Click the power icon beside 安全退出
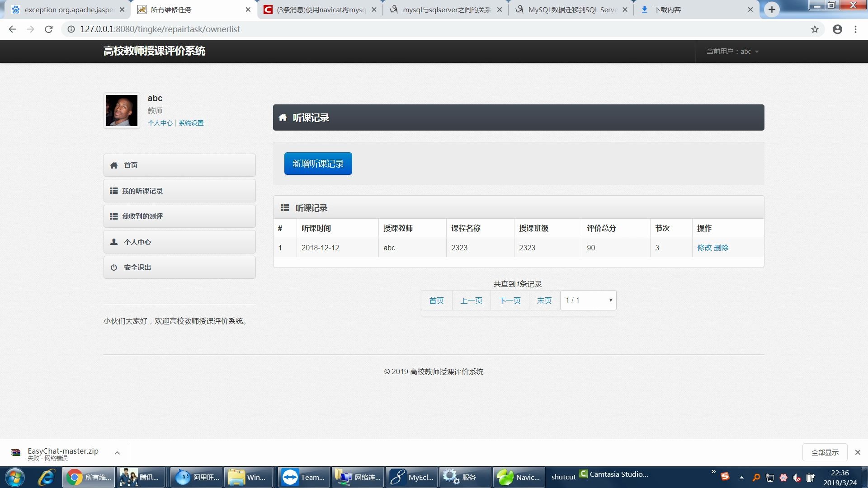 tap(114, 267)
